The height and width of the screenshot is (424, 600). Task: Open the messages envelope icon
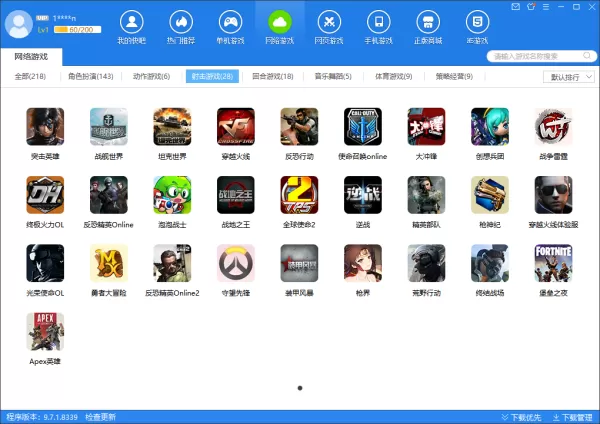click(x=516, y=7)
